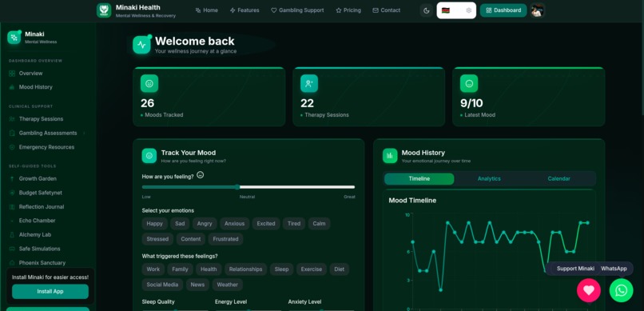Click the gear icon beside the flag
This screenshot has width=644, height=311.
coord(469,10)
